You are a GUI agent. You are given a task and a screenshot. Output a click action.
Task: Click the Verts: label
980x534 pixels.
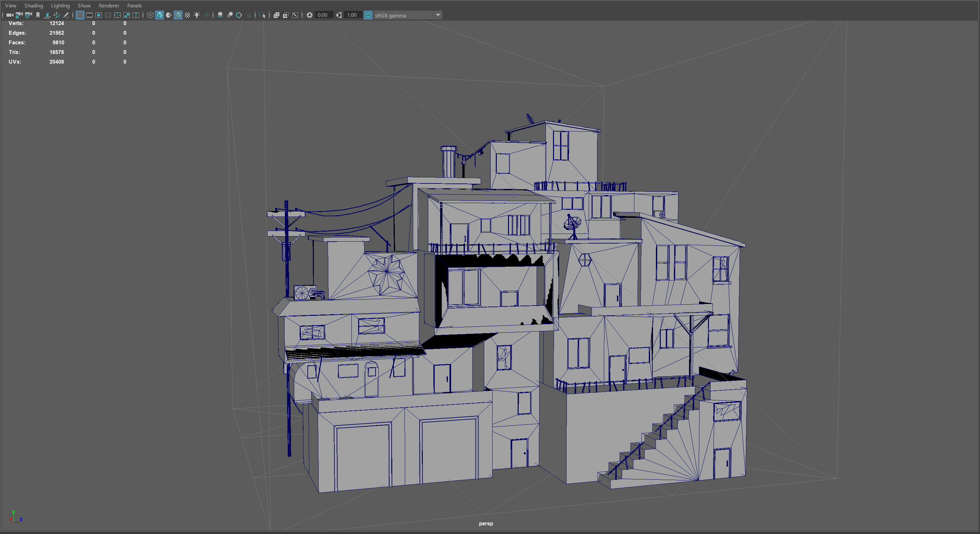(x=16, y=23)
